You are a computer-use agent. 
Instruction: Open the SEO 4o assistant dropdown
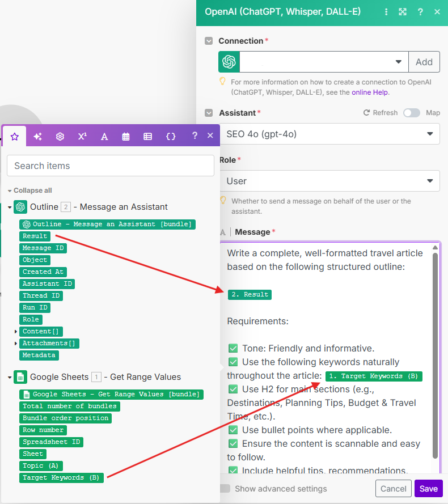pos(329,134)
